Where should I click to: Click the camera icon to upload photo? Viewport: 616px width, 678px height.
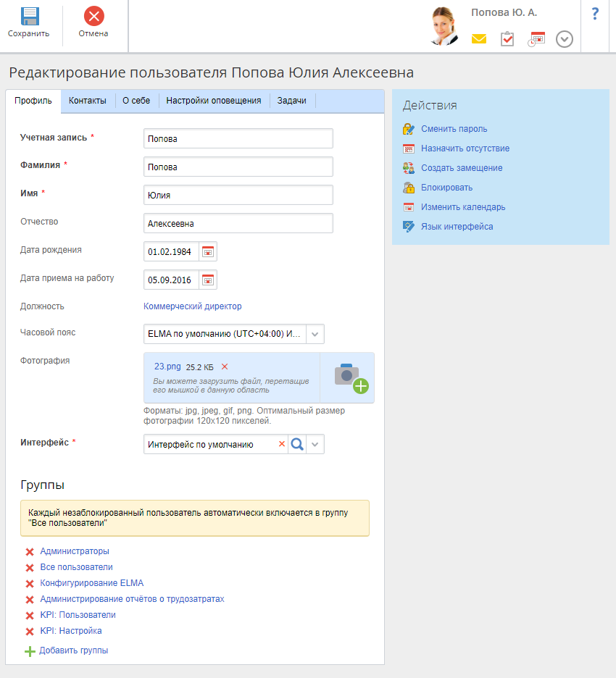click(x=351, y=377)
